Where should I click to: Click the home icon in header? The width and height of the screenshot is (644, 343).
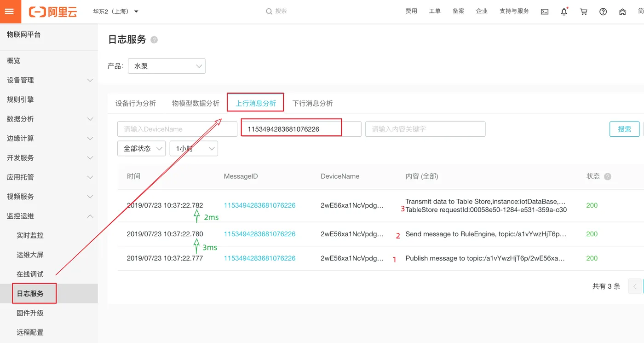click(622, 12)
